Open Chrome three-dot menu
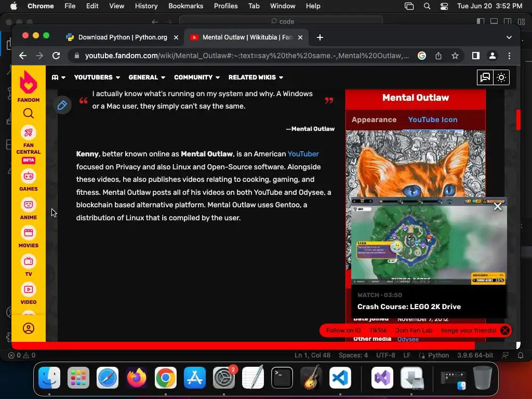 click(509, 56)
